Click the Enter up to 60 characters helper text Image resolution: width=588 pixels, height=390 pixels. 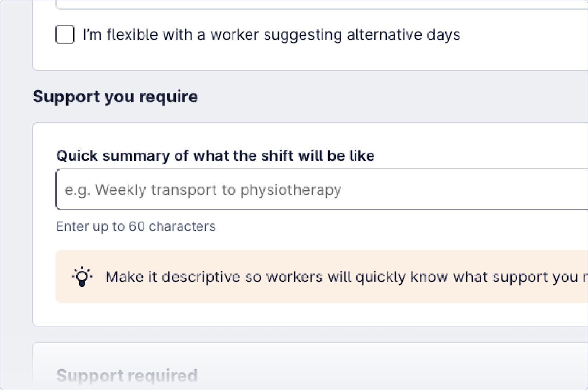136,226
